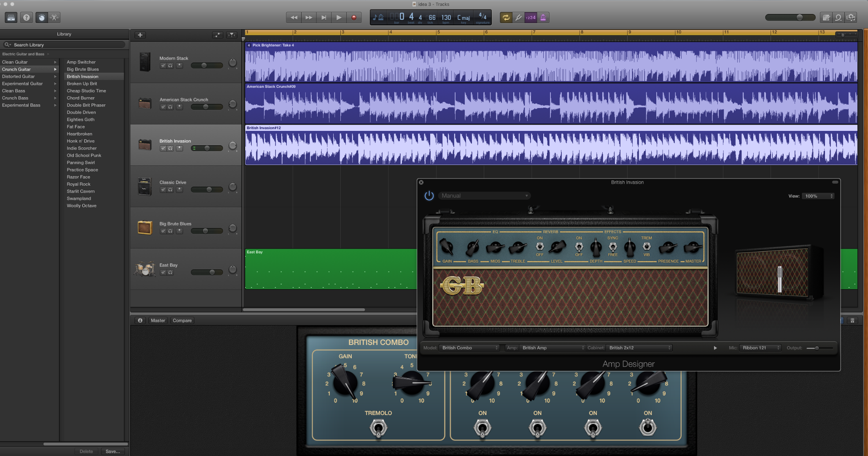Click the Play button in transport bar
The height and width of the screenshot is (456, 868).
coord(339,17)
